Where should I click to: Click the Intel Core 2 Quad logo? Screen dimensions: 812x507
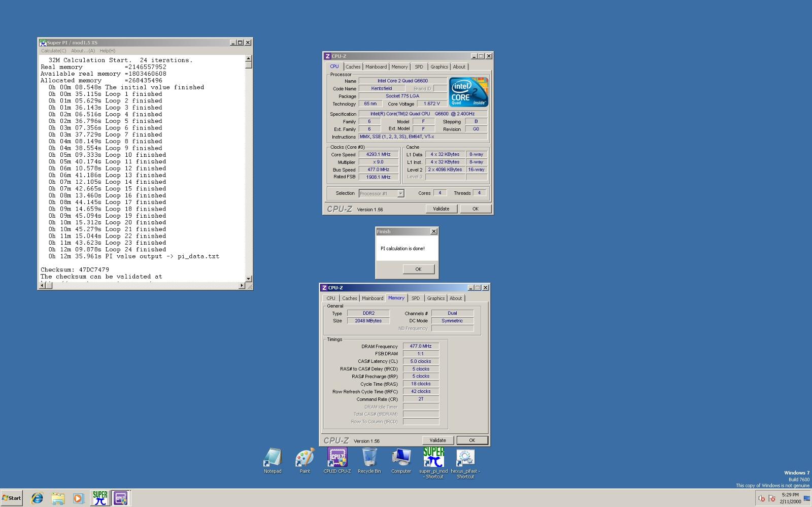point(468,92)
